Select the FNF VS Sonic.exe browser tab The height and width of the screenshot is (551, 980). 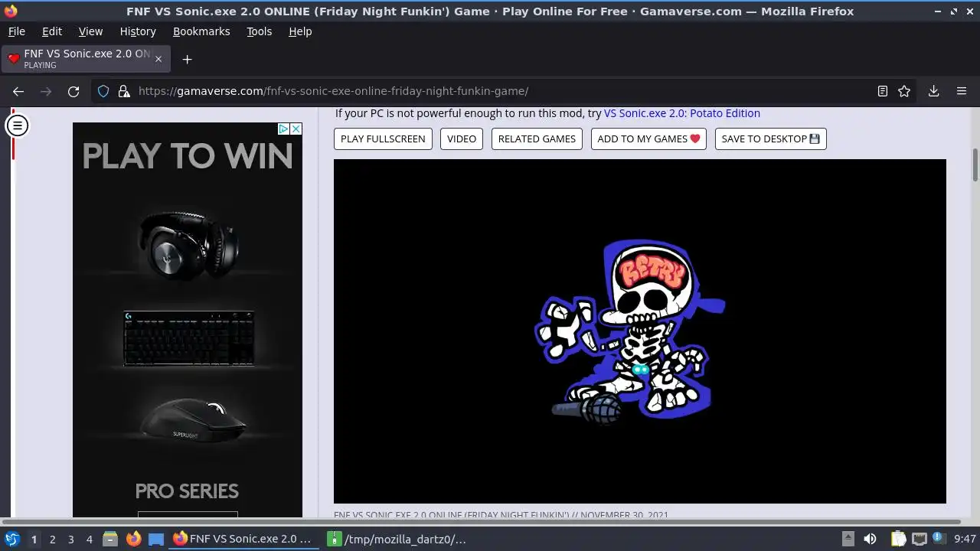point(86,59)
